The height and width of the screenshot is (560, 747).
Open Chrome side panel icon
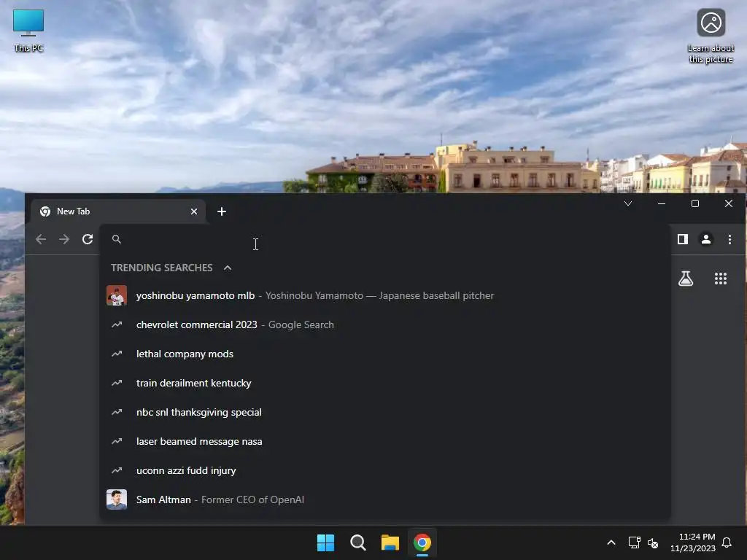tap(683, 239)
